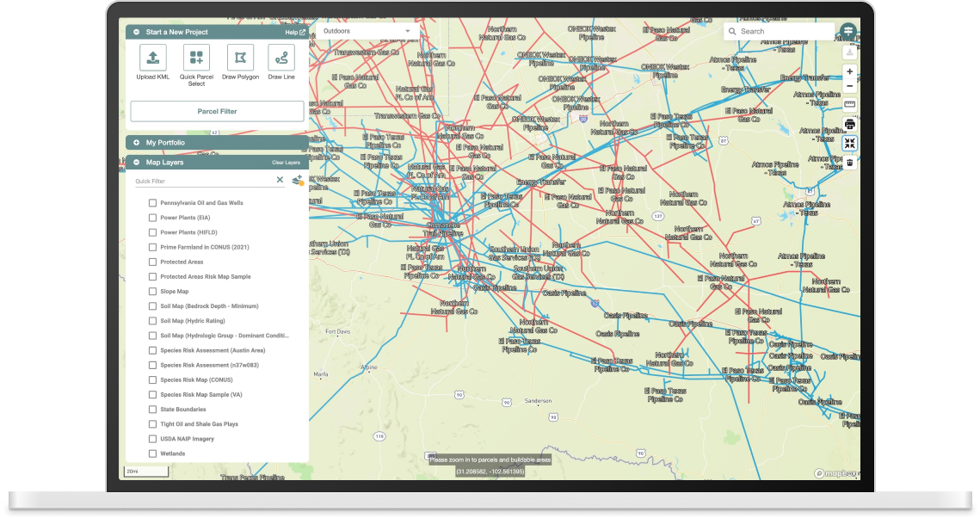Open the signpost menu button beside Search
This screenshot has width=980, height=518.
[x=848, y=31]
